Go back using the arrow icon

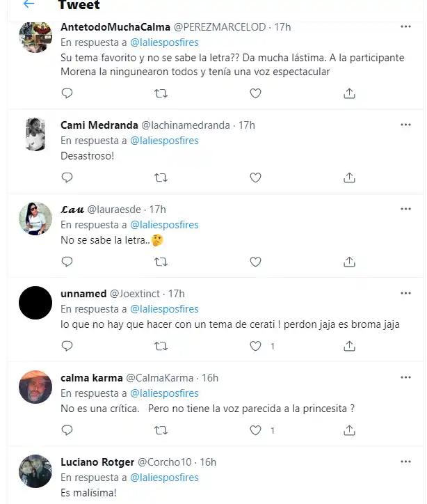click(29, 4)
